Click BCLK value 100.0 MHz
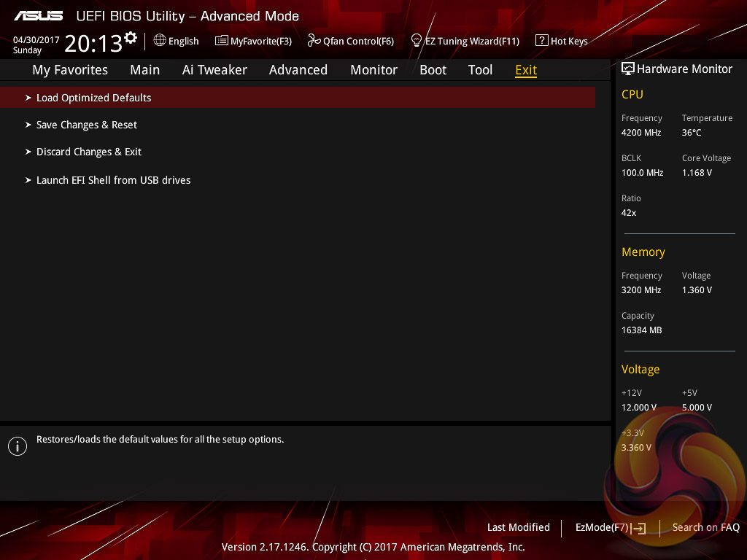747x560 pixels. pyautogui.click(x=642, y=173)
